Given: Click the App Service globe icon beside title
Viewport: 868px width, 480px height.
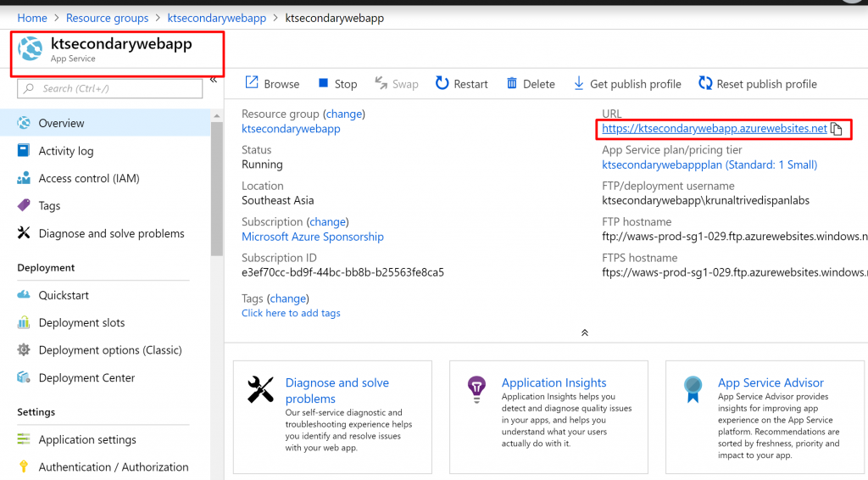Looking at the screenshot, I should click(x=31, y=48).
